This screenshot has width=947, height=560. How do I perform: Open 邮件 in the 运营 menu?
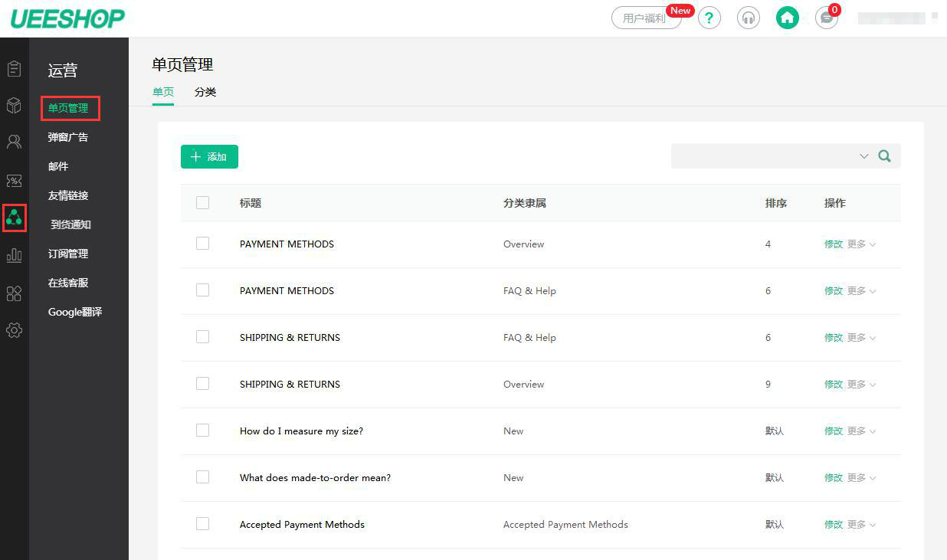58,166
